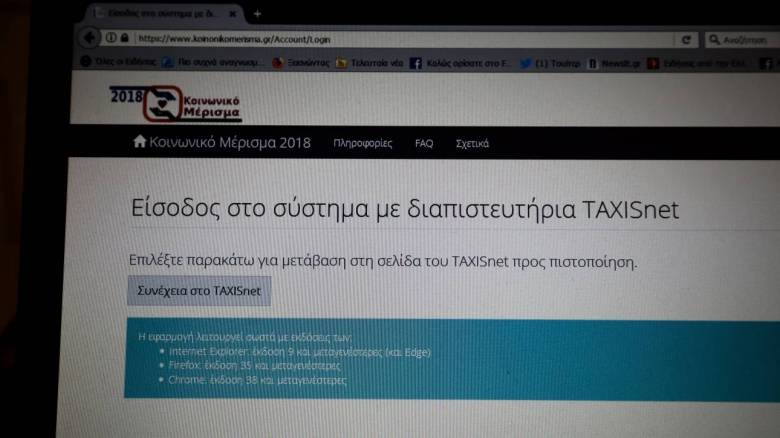Viewport: 780px width, 438px height.
Task: Click the Η εφαρμογή λειτουργεί σωστά text
Action: point(245,337)
